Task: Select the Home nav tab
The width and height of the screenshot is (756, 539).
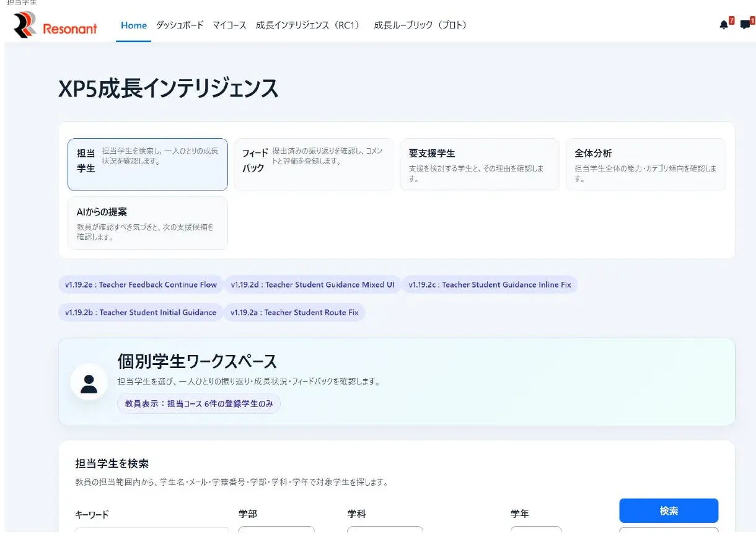Action: (x=134, y=25)
